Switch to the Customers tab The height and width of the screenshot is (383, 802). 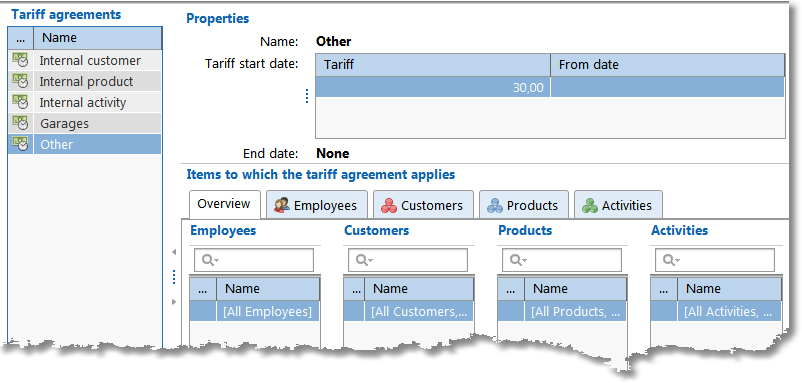[423, 206]
